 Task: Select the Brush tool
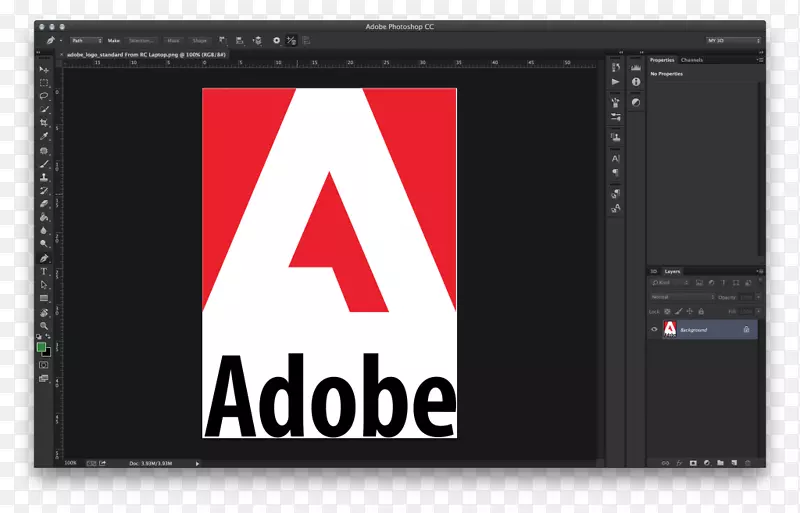[x=44, y=164]
